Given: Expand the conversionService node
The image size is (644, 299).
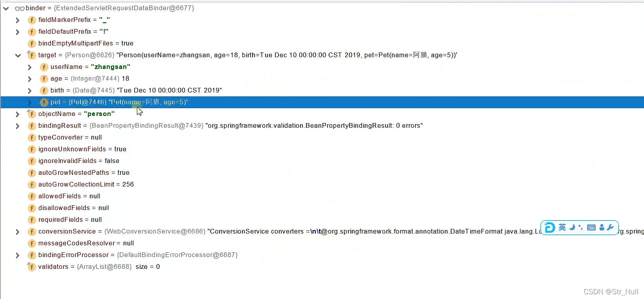Looking at the screenshot, I should point(18,232).
